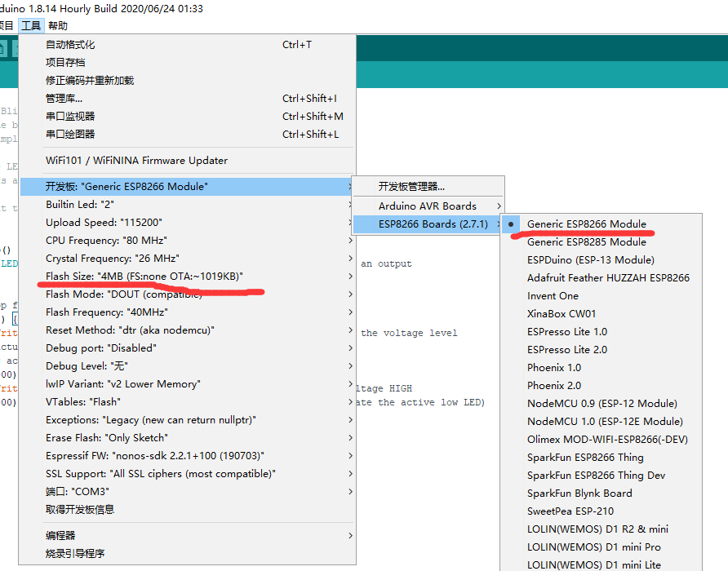Expand Flash Frequency "40MHz" submenu
Viewport: 728px width, 571px height.
pos(188,312)
